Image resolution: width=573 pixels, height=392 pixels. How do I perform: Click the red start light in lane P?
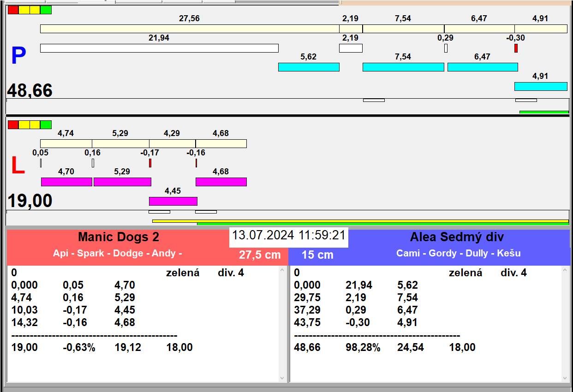coord(13,10)
